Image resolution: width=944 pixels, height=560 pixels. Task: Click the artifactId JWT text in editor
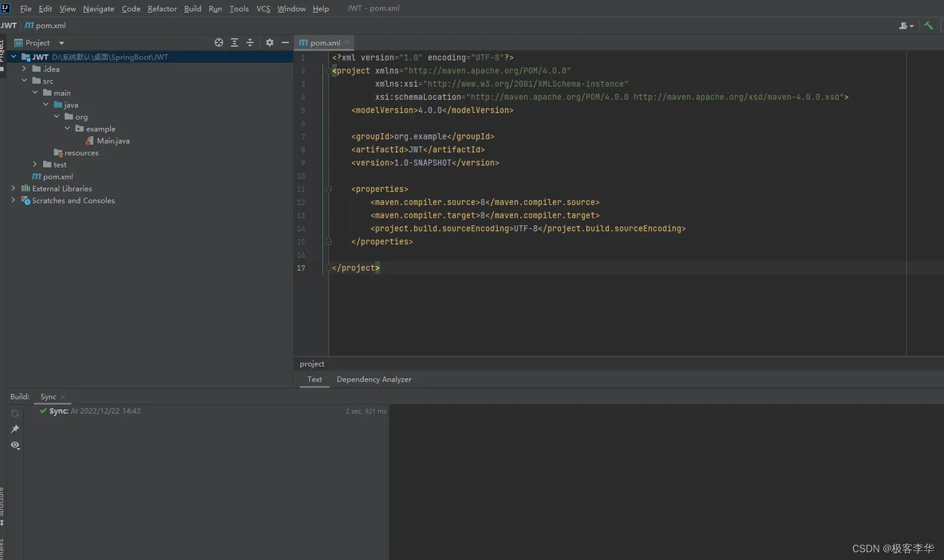click(x=415, y=150)
